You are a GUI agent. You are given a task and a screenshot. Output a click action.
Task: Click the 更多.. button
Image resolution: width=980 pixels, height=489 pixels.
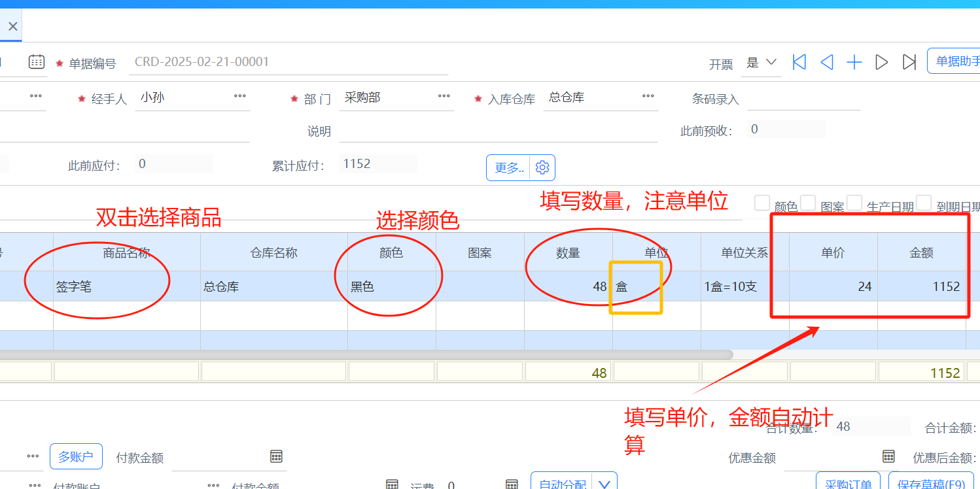pos(509,168)
